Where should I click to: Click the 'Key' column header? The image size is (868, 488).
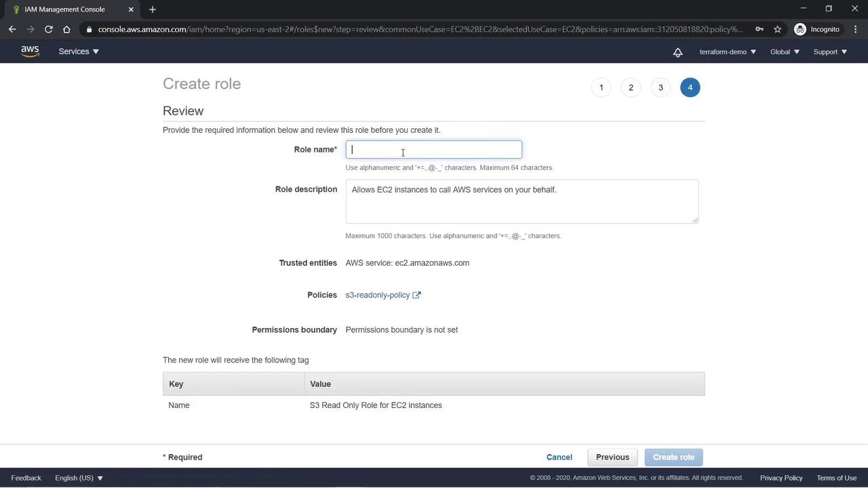click(233, 384)
